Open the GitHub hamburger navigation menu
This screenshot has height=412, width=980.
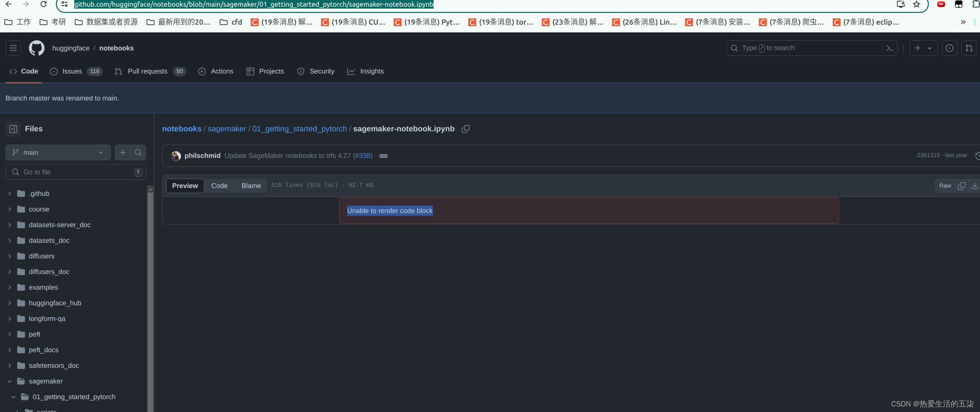(x=13, y=48)
